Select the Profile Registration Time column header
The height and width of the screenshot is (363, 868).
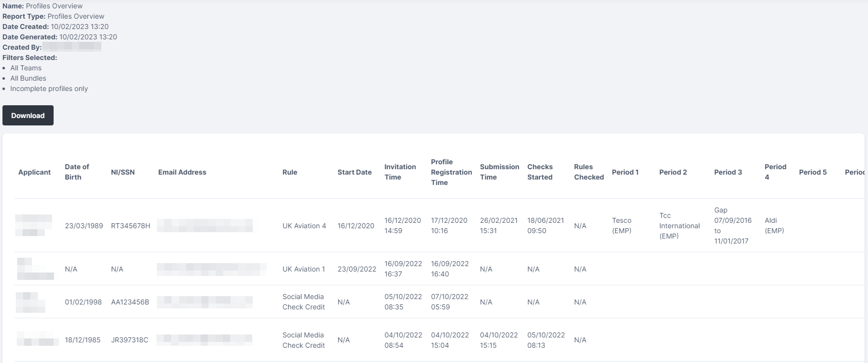pyautogui.click(x=451, y=172)
